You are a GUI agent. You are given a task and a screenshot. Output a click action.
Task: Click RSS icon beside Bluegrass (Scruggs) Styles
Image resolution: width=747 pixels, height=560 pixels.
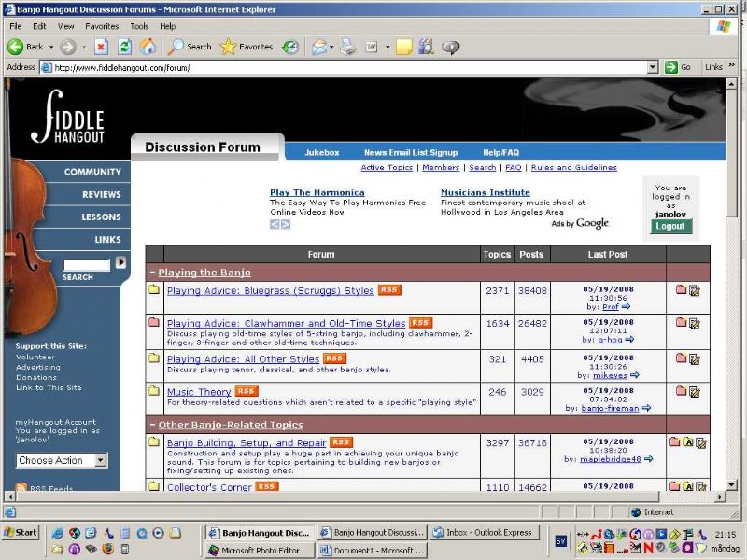tap(389, 290)
